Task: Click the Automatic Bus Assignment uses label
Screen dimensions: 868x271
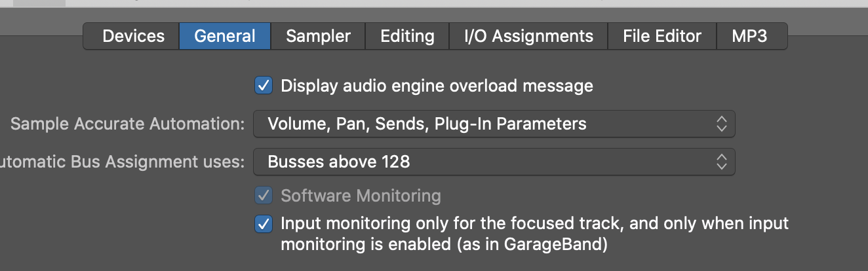Action: tap(122, 162)
